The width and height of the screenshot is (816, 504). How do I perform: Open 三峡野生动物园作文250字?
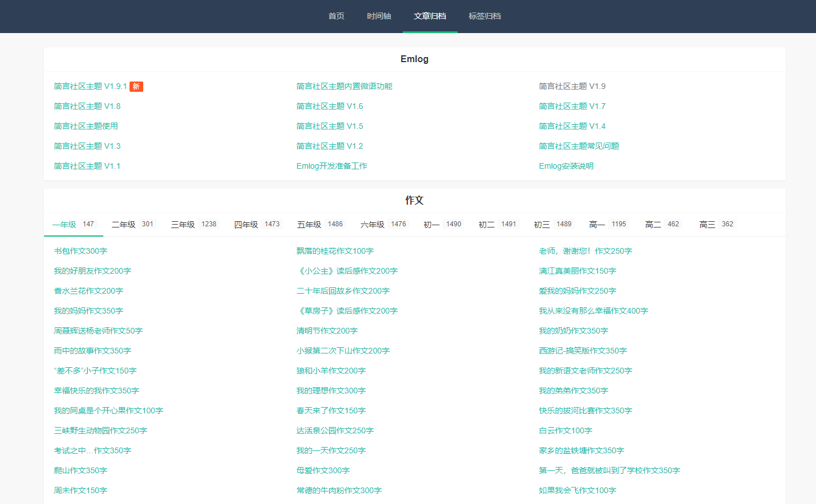[100, 430]
